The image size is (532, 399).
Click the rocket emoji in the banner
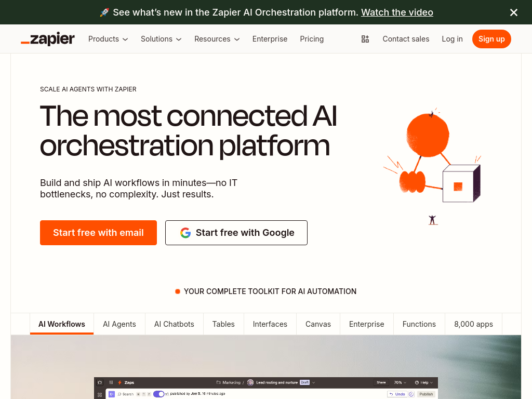pyautogui.click(x=104, y=12)
